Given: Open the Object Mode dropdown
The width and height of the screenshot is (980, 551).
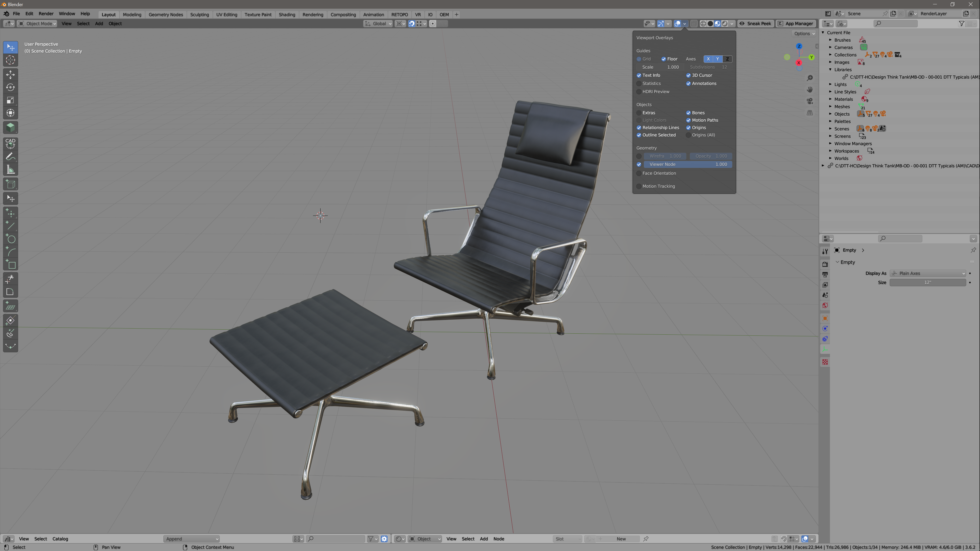Looking at the screenshot, I should coord(37,23).
